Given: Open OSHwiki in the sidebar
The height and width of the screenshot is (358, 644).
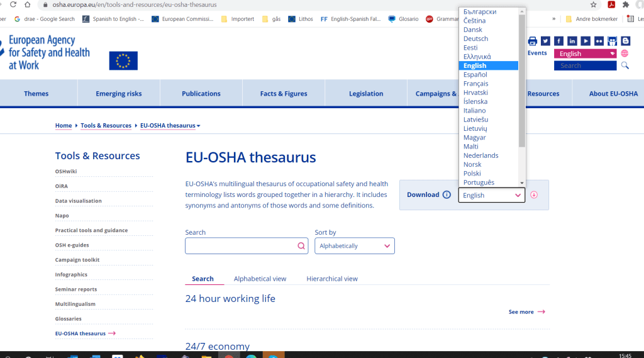Looking at the screenshot, I should coord(65,171).
